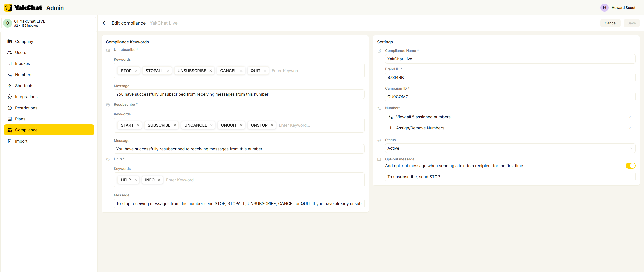Go to the Inboxes menu item

pos(22,63)
